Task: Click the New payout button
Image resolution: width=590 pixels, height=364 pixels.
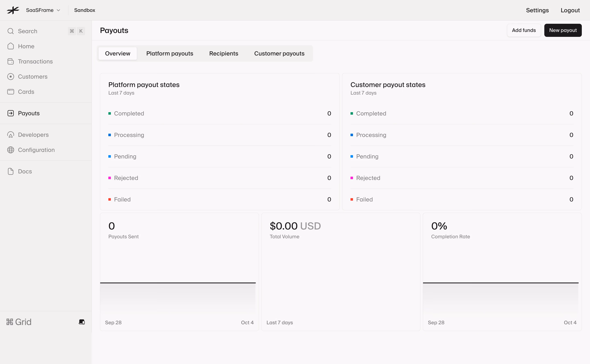Action: [563, 30]
